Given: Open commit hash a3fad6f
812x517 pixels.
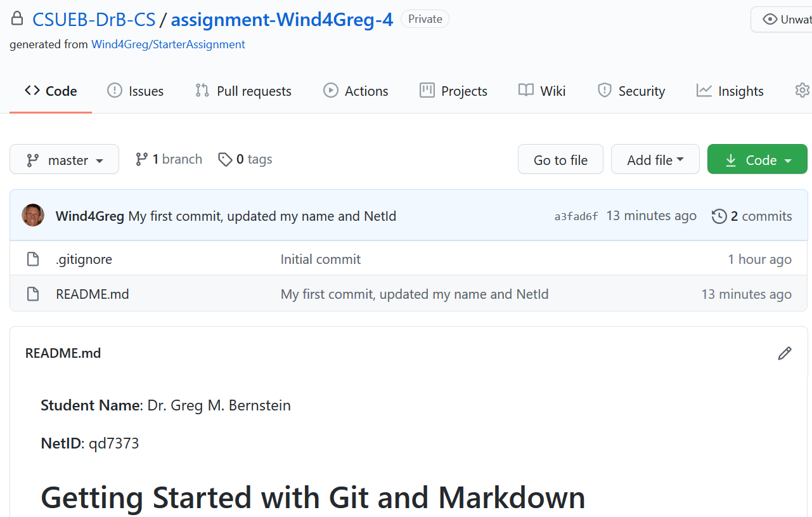Looking at the screenshot, I should (x=576, y=217).
